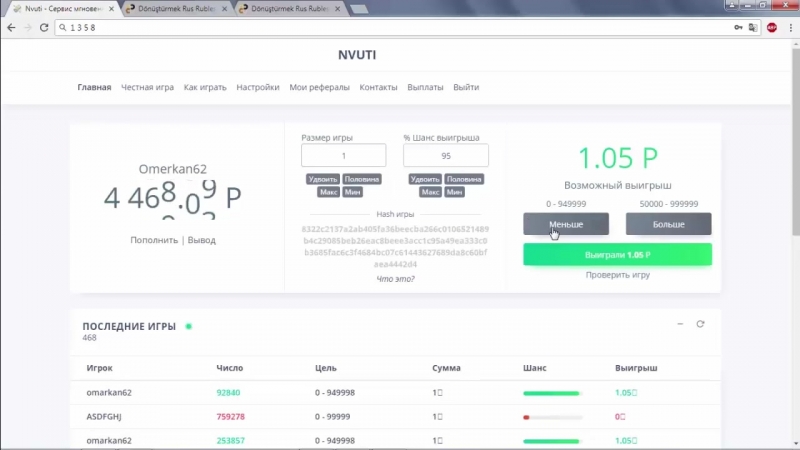Screen dimensions: 800x450
Task: Click the Игрок column header
Action: (99, 368)
